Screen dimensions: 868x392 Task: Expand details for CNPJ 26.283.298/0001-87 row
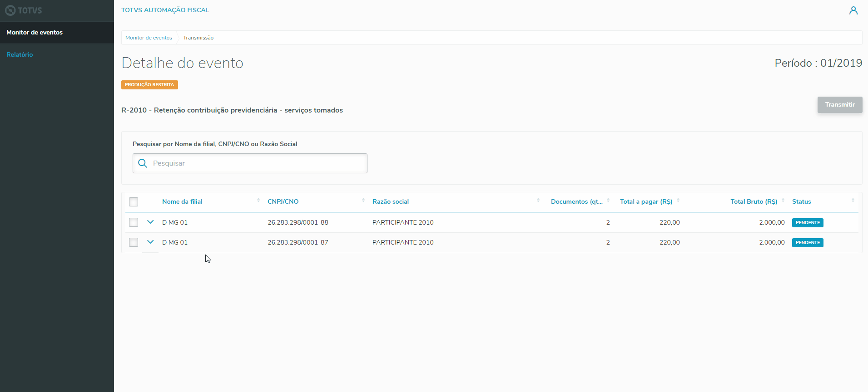(150, 242)
